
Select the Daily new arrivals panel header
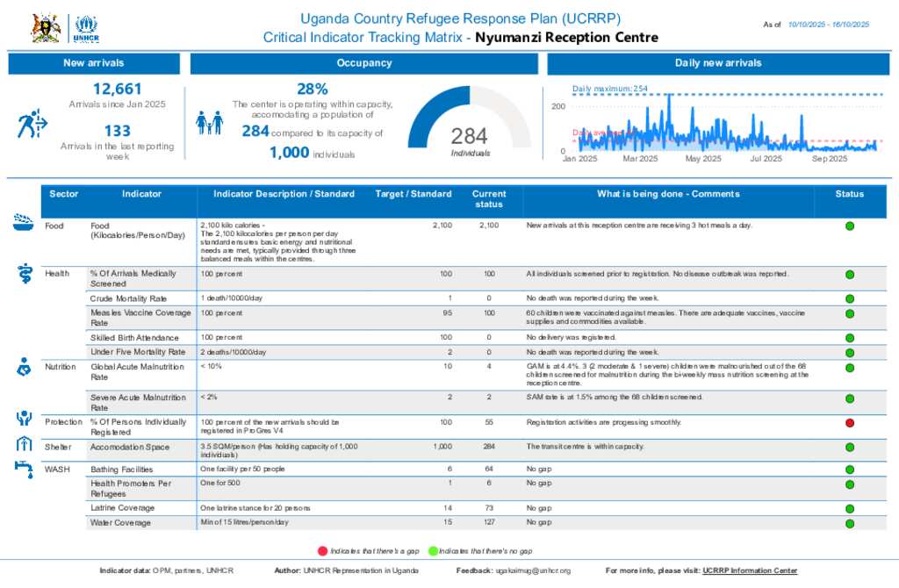[717, 63]
